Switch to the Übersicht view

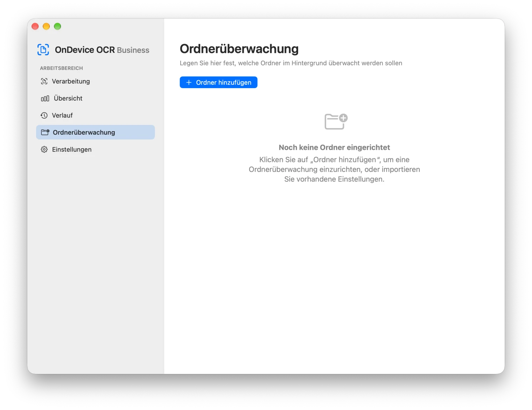[x=96, y=99]
